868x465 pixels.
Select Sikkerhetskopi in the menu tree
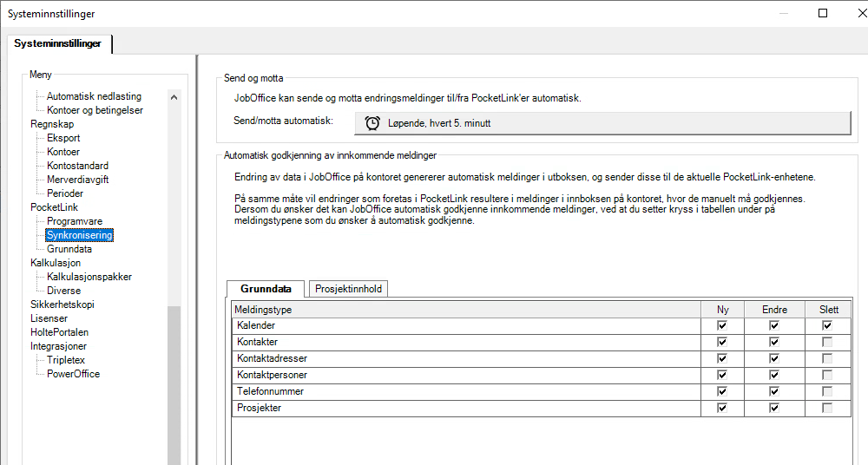tap(62, 304)
